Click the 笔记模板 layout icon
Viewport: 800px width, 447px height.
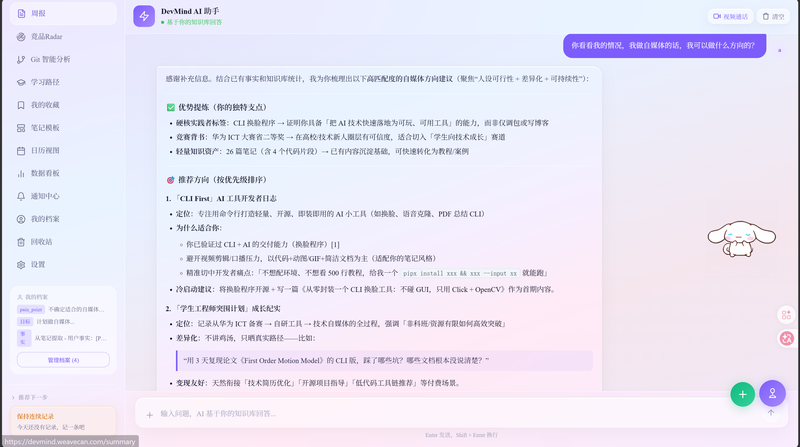click(x=21, y=128)
